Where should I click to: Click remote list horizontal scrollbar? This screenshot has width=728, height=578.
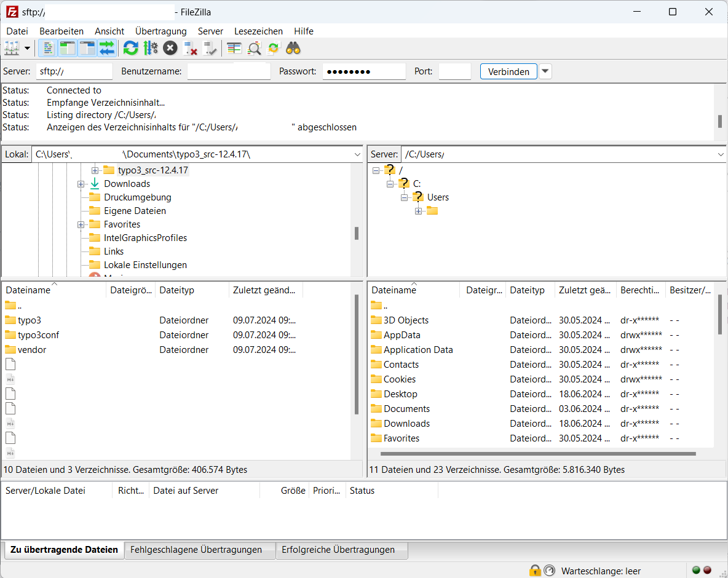[537, 454]
